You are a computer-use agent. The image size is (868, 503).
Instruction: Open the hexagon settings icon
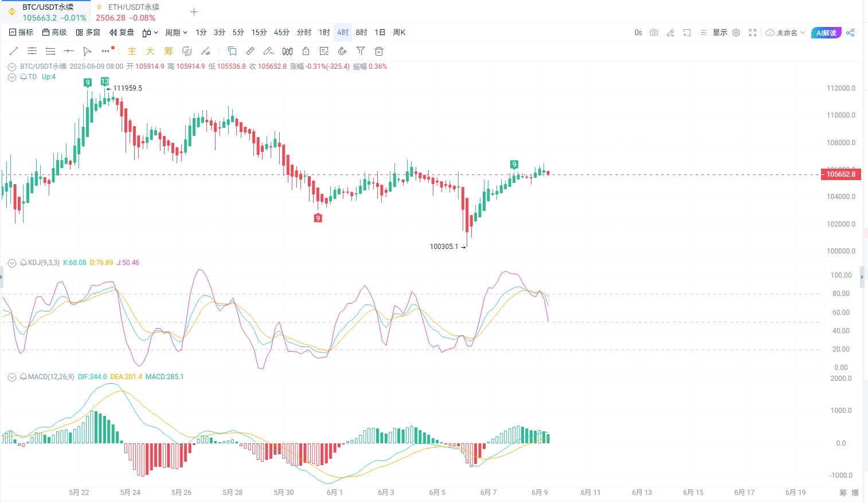tap(737, 33)
